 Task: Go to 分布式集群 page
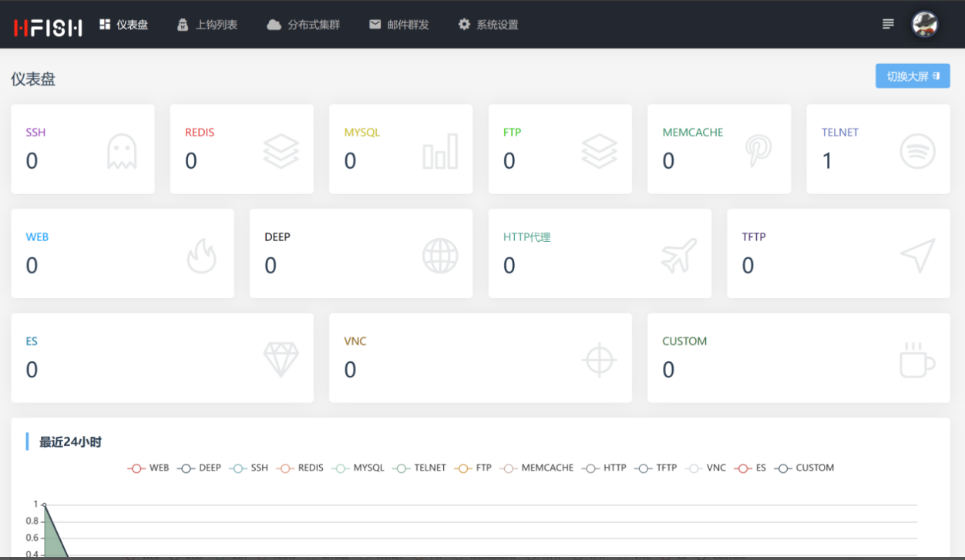[x=304, y=25]
